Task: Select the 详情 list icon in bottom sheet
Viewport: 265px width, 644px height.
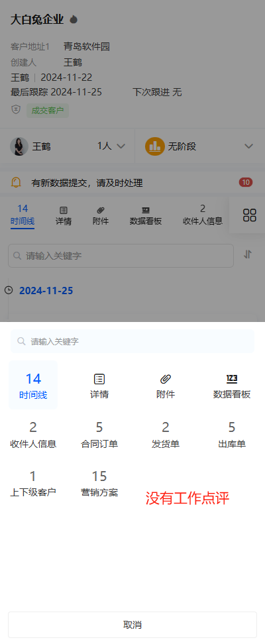Action: coord(99,379)
